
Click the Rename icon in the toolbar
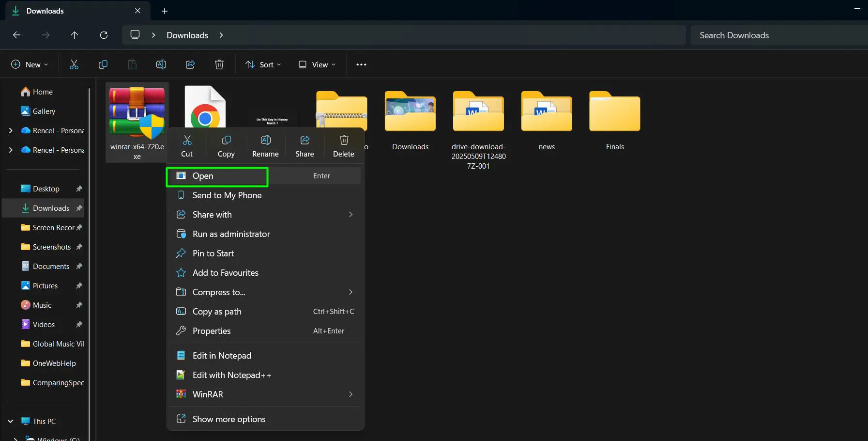[161, 64]
